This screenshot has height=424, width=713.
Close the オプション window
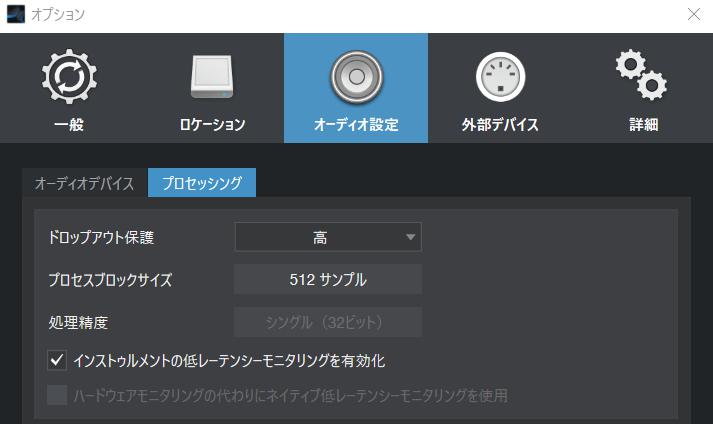[694, 14]
